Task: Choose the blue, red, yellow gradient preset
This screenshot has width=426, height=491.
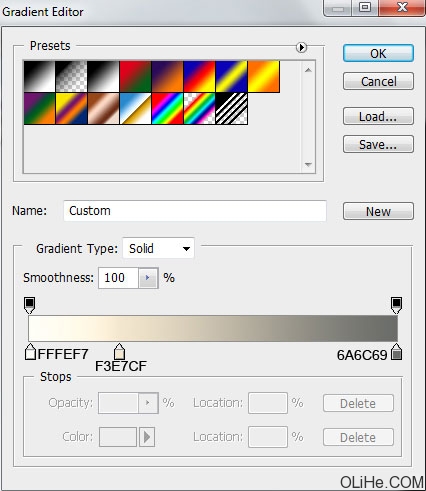Action: 199,76
